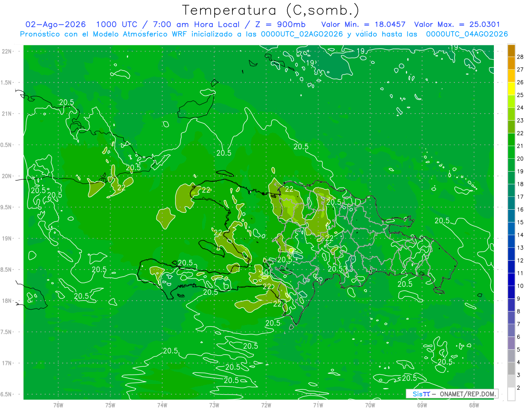Screen dimensions: 532x411
Task: Click the "10" legend value
Action: point(520,286)
